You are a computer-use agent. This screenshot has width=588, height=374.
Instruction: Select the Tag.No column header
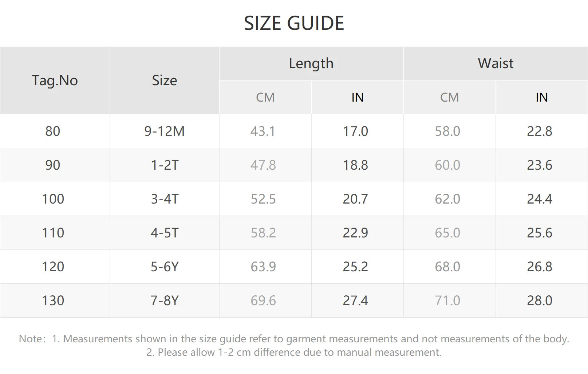[x=55, y=80]
